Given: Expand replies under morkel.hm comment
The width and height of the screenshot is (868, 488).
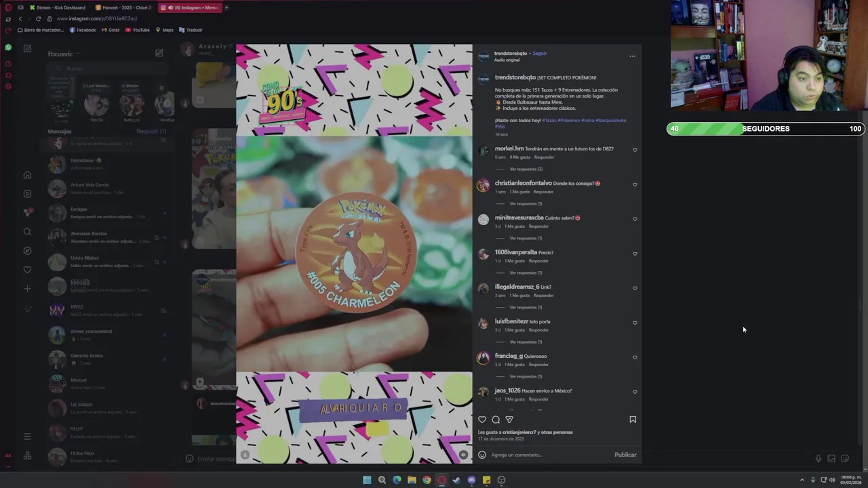Looking at the screenshot, I should coord(526,169).
